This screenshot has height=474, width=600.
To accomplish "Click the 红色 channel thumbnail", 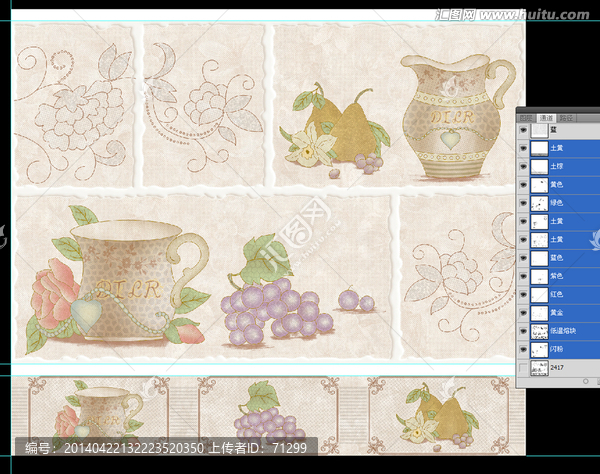I will point(539,295).
